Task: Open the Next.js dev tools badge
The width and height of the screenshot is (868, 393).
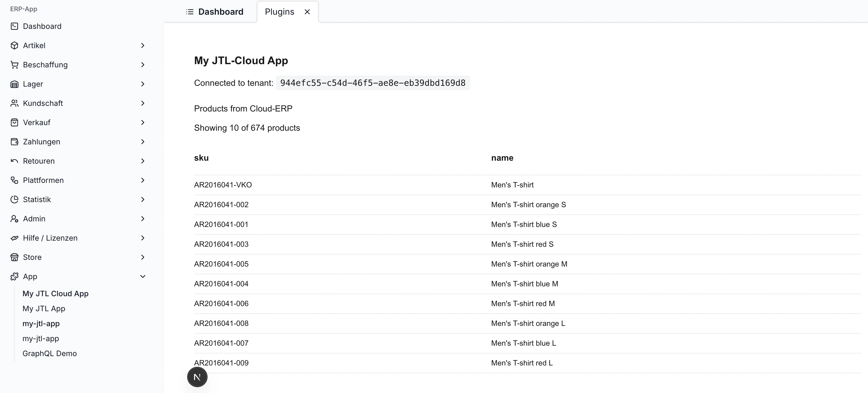Action: click(197, 377)
